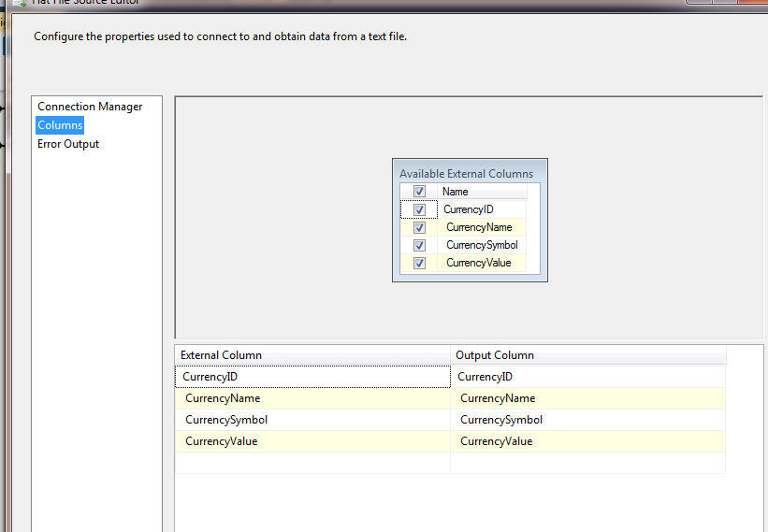The height and width of the screenshot is (532, 768).
Task: Edit the CurrencyValue Output Column cell
Action: [x=587, y=441]
